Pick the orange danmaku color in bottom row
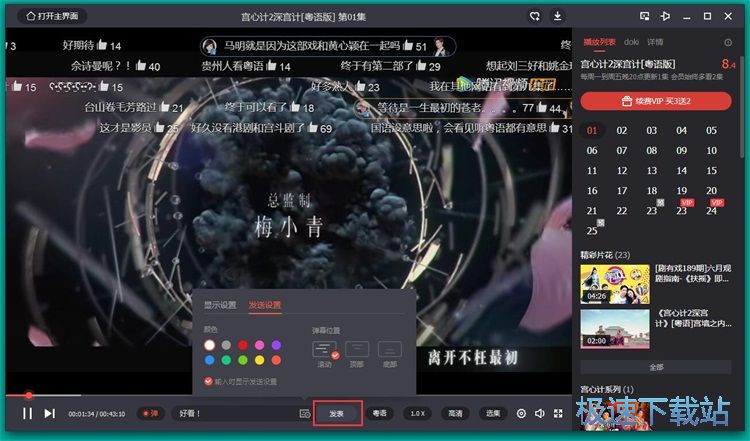750x441 pixels. click(x=276, y=360)
